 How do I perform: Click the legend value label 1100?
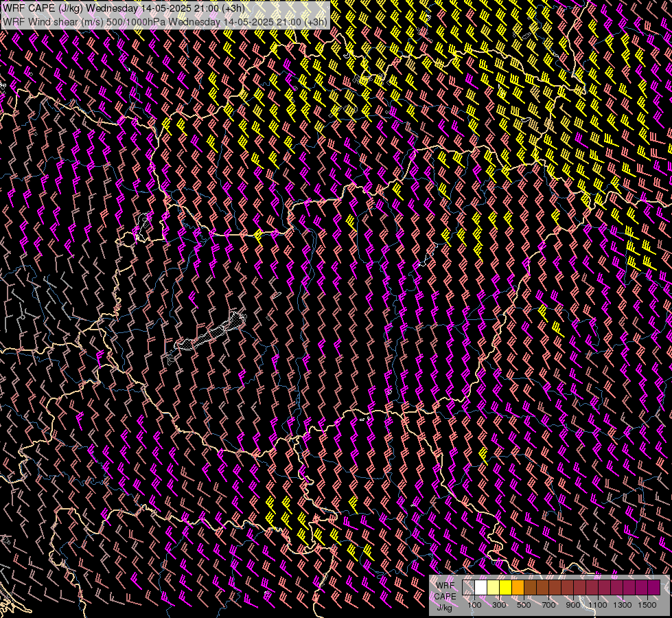[x=598, y=605]
